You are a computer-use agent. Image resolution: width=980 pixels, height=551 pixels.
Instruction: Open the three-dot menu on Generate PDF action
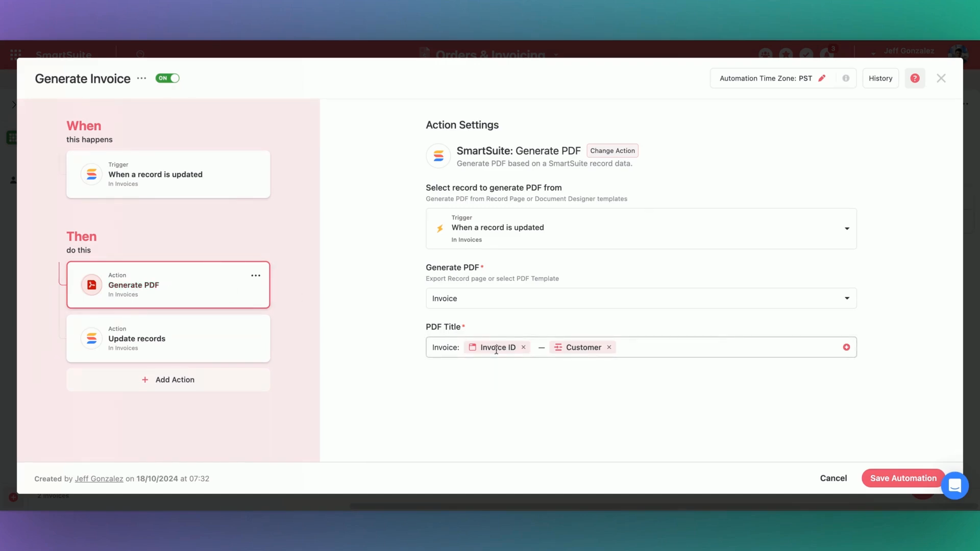point(256,275)
